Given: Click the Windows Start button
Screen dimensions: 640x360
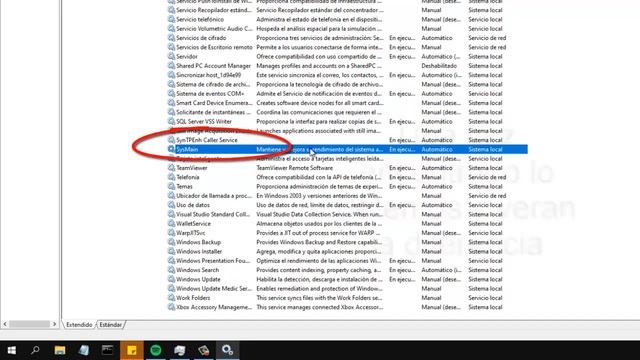Looking at the screenshot, I should click(11, 350).
